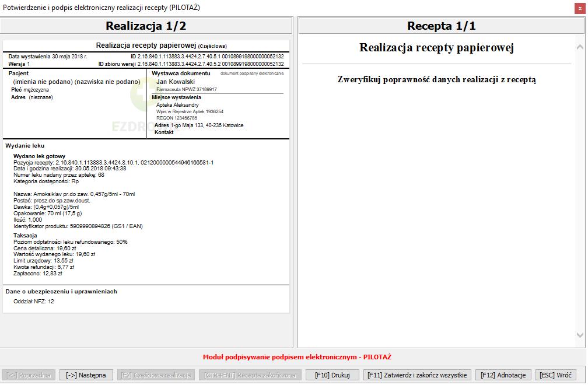Screen dimensions: 588x385
Task: Click 'Numer leku nadany przez aptekę: 68'
Action: pyautogui.click(x=59, y=175)
